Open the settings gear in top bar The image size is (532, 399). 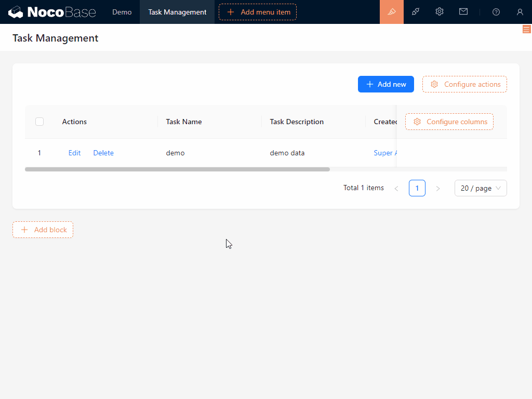click(x=440, y=12)
